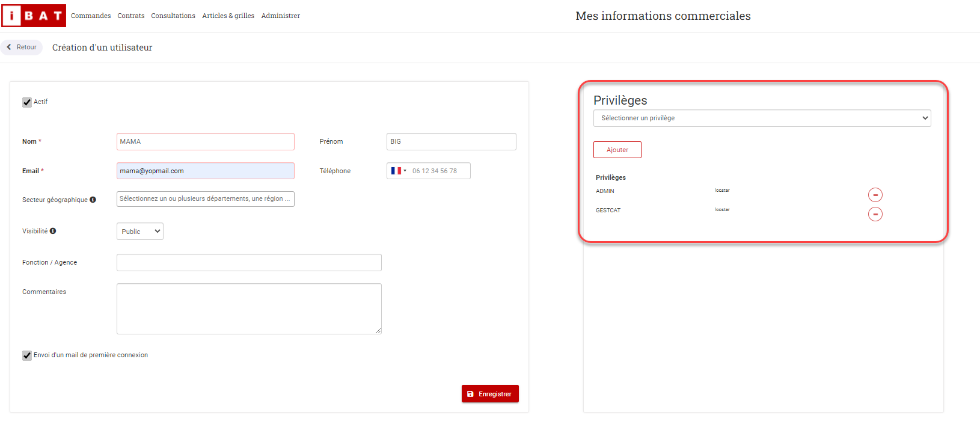Open the Sélectionner un privilège dropdown
This screenshot has width=980, height=430.
(762, 118)
